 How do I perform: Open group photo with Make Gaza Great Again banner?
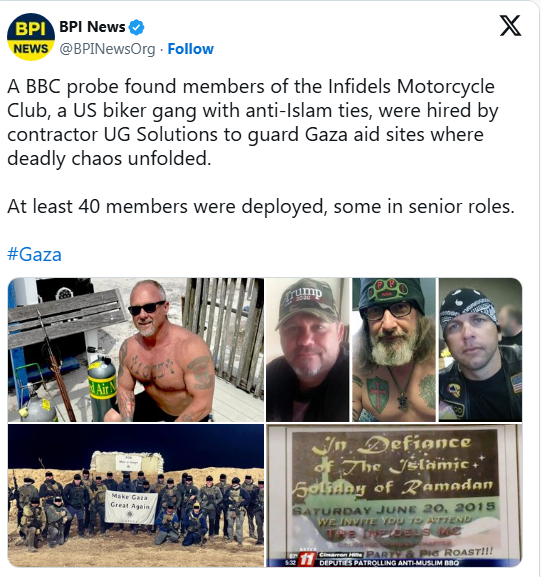(136, 495)
